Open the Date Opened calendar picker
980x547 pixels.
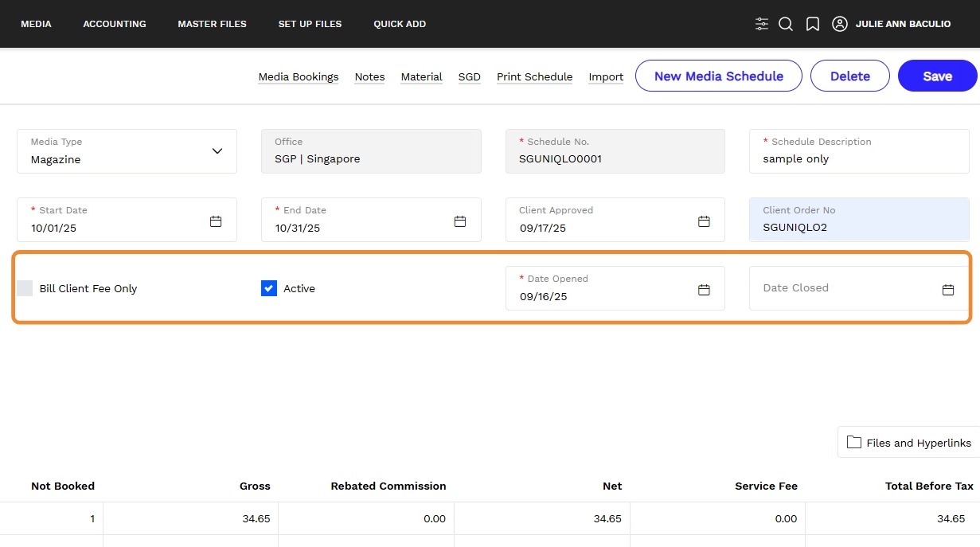(704, 290)
